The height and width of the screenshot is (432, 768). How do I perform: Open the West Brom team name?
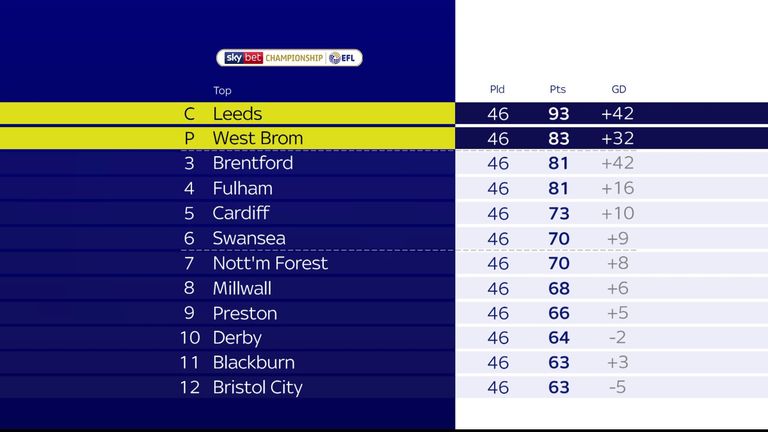tap(258, 139)
